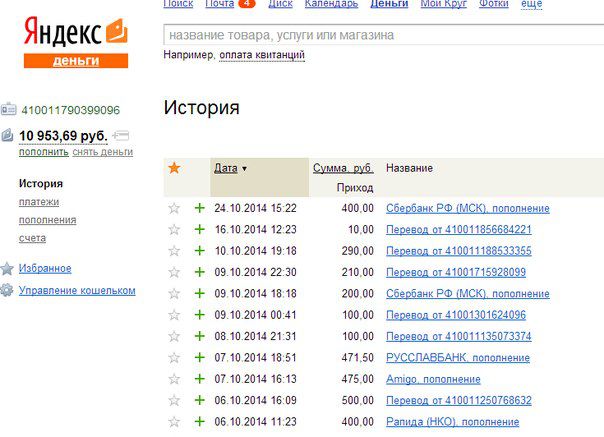Click the Избранное star icon in sidebar

pyautogui.click(x=7, y=269)
